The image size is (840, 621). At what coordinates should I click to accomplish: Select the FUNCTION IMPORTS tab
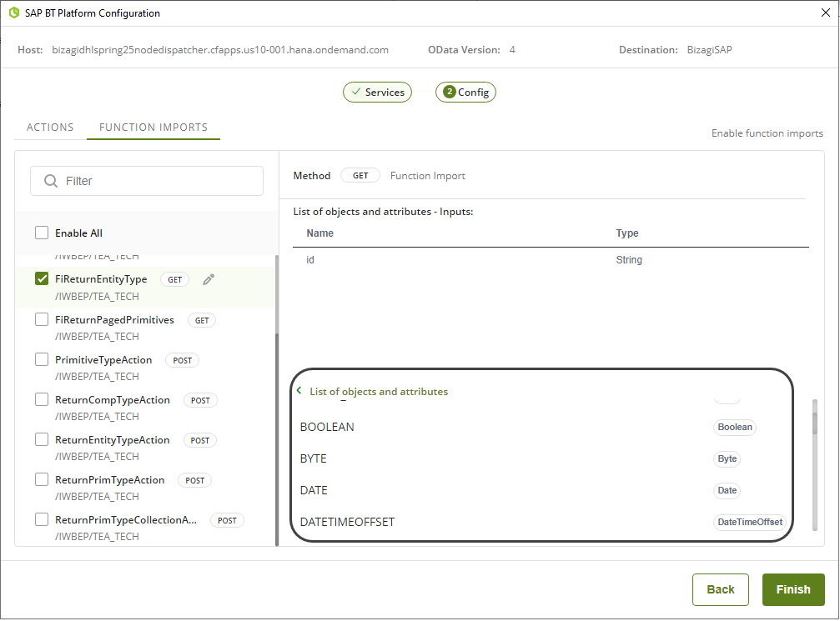point(153,128)
